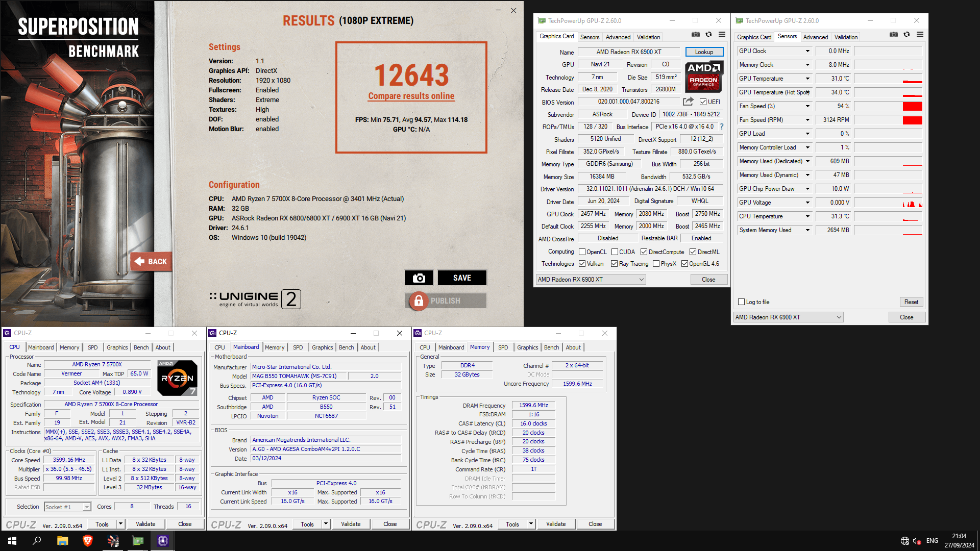Click Validate in the CPU-Z Mainboard window
Viewport: 980px width, 551px height.
pos(351,524)
